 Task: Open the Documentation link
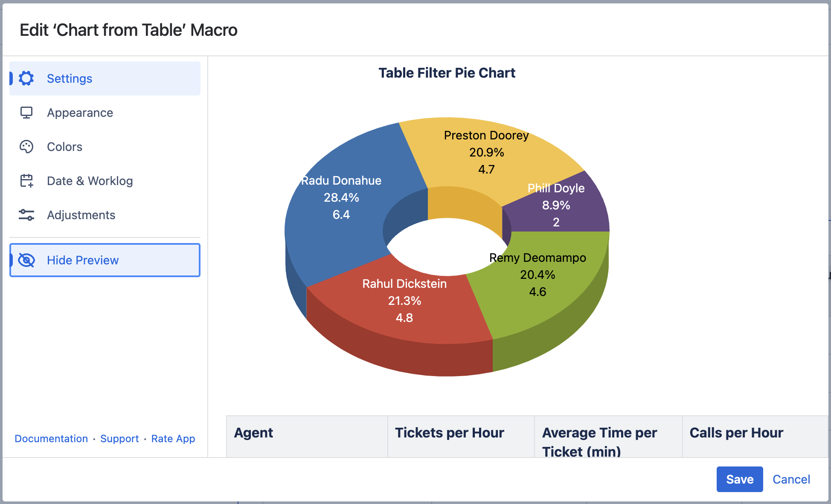coord(51,439)
